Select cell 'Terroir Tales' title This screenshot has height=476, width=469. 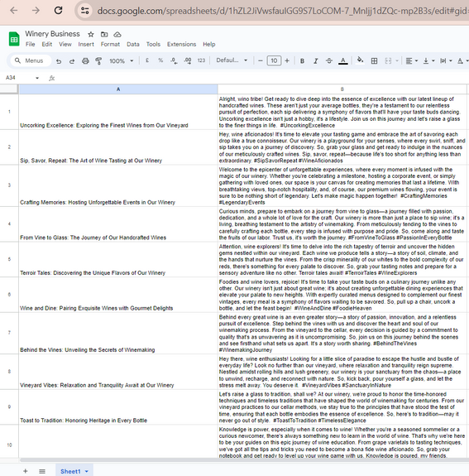(x=118, y=259)
